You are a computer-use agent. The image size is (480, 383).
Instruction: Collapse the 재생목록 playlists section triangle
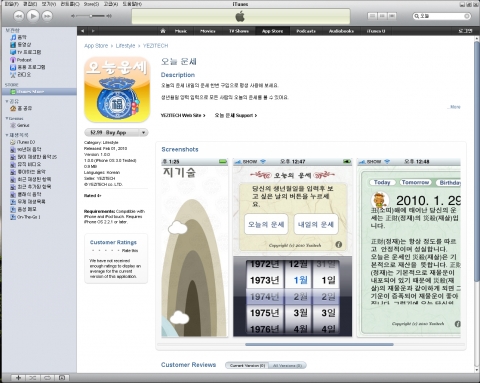7,135
